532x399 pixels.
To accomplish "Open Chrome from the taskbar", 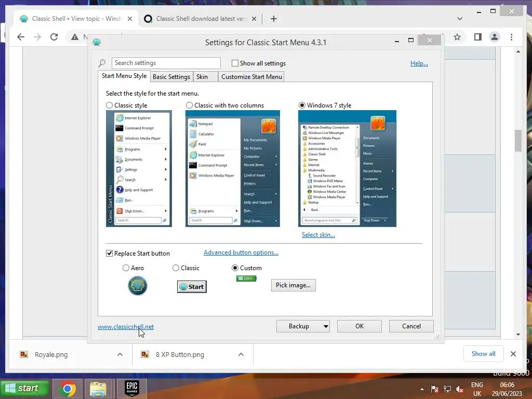I will coord(68,389).
